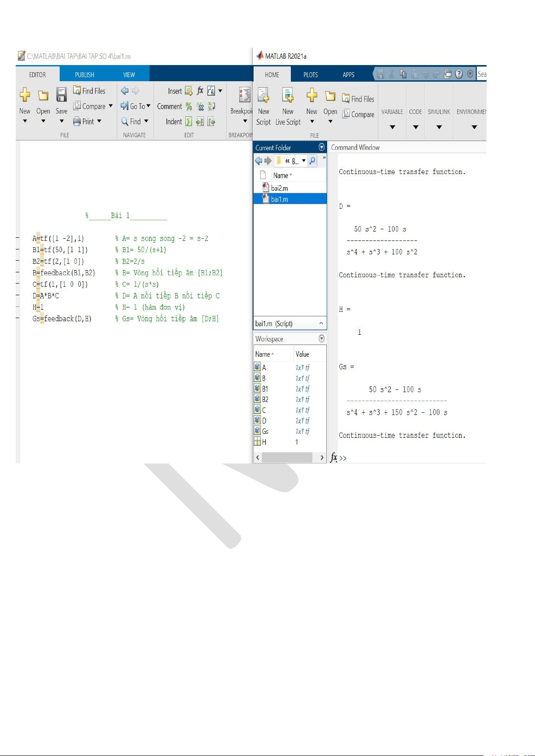Switch to the PLOTS tab
The width and height of the screenshot is (535, 756).
pos(311,74)
